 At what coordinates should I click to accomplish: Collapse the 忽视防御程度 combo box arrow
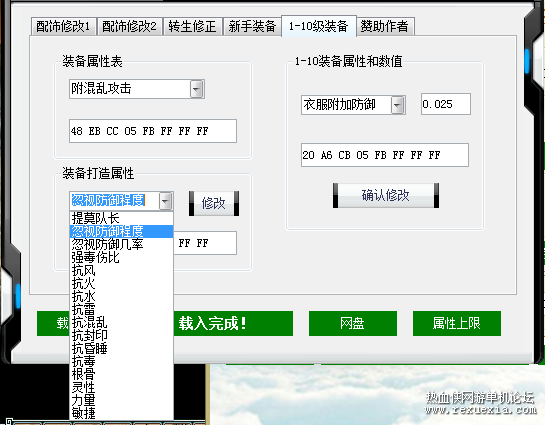[x=165, y=201]
